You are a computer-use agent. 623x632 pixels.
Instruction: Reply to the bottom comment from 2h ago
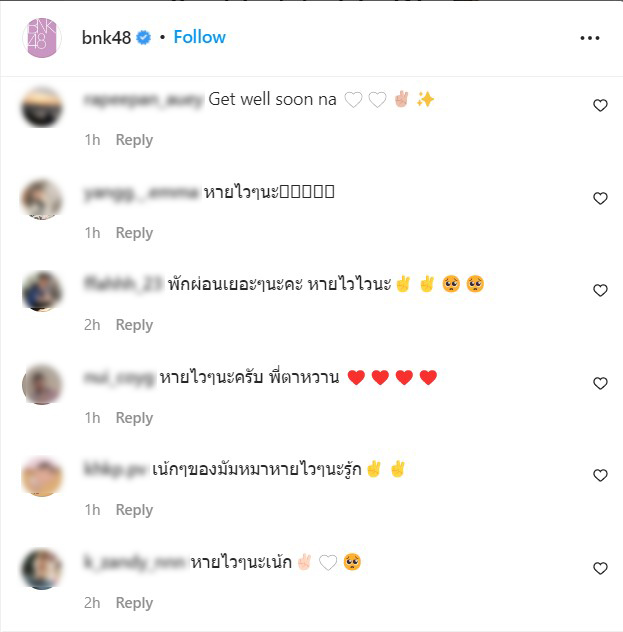coord(134,603)
